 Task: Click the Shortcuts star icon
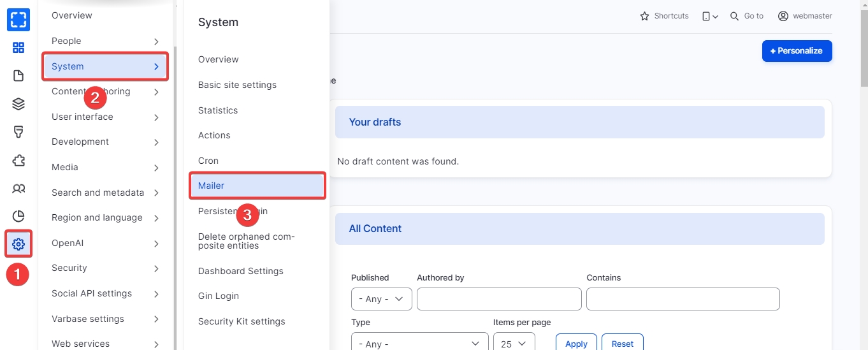(664, 16)
